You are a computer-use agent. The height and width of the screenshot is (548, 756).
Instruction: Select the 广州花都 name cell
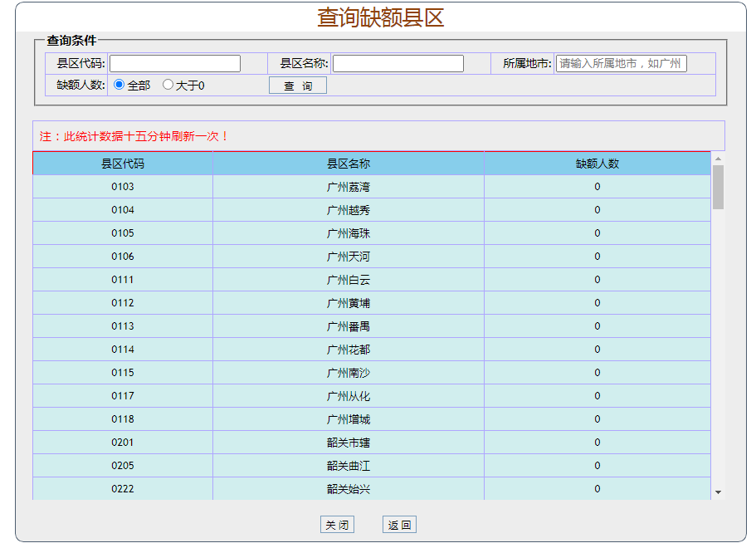pyautogui.click(x=348, y=350)
